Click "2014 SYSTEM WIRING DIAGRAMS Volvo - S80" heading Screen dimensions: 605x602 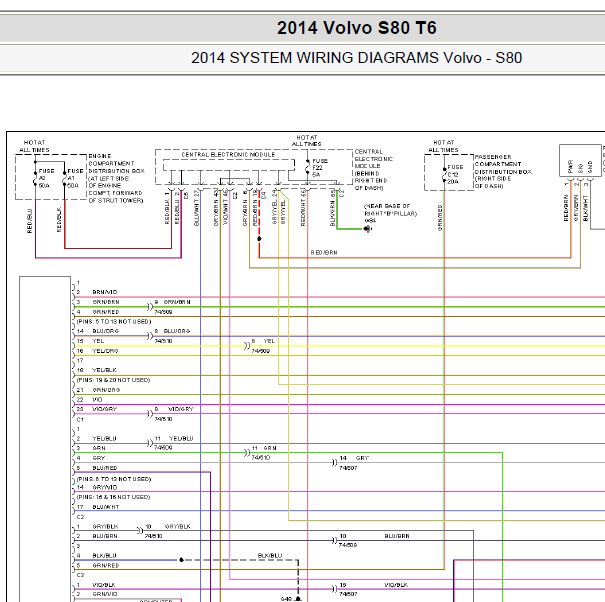pyautogui.click(x=357, y=58)
